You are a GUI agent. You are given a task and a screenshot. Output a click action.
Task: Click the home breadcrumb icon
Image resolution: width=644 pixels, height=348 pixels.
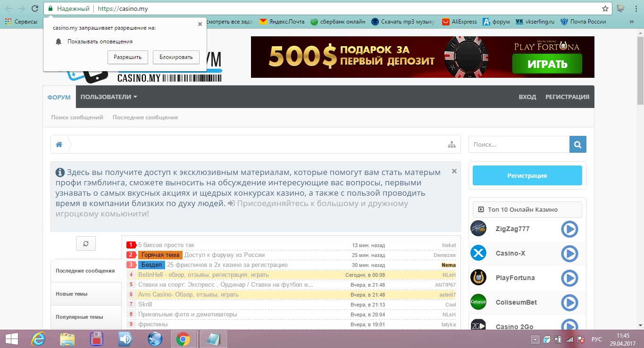(59, 145)
